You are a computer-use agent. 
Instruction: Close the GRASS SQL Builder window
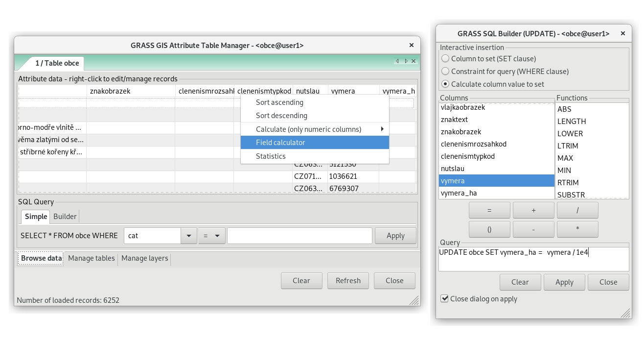click(622, 34)
